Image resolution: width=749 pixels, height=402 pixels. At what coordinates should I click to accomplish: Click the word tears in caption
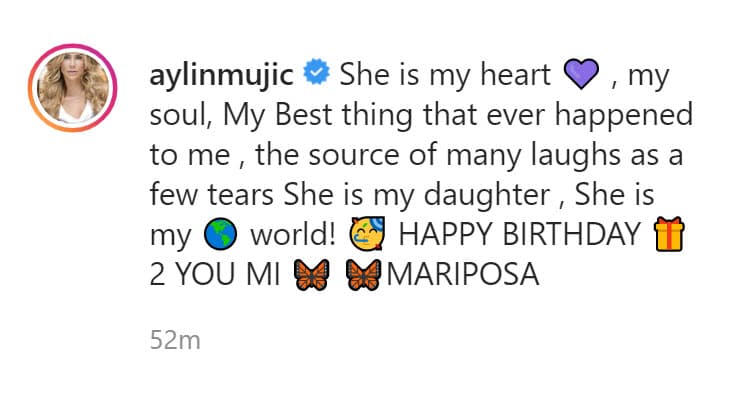[240, 196]
